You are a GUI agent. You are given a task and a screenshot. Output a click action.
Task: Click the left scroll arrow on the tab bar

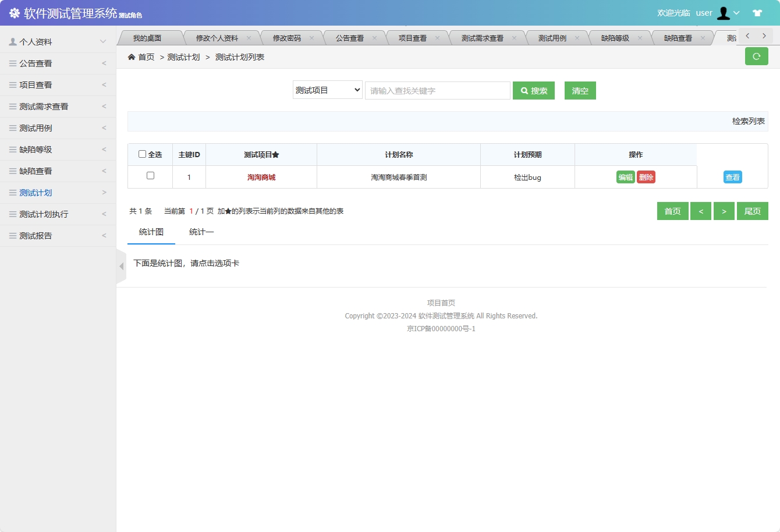click(x=747, y=36)
